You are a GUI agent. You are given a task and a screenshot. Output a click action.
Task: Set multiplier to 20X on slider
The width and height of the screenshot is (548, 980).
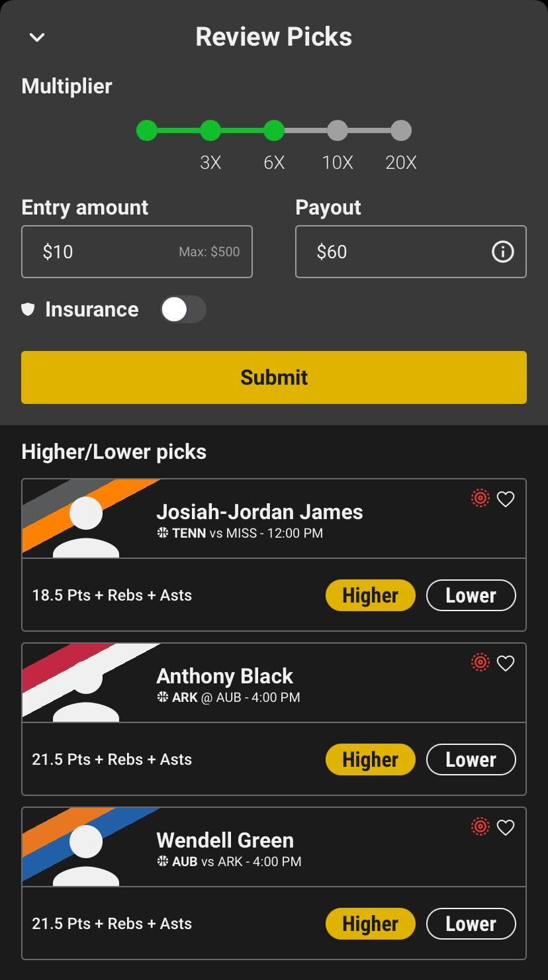click(401, 130)
